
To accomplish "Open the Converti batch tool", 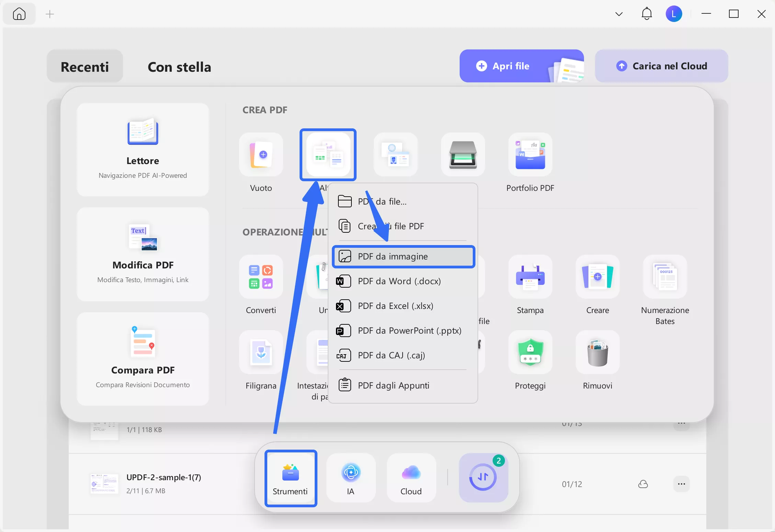I will coord(261,277).
